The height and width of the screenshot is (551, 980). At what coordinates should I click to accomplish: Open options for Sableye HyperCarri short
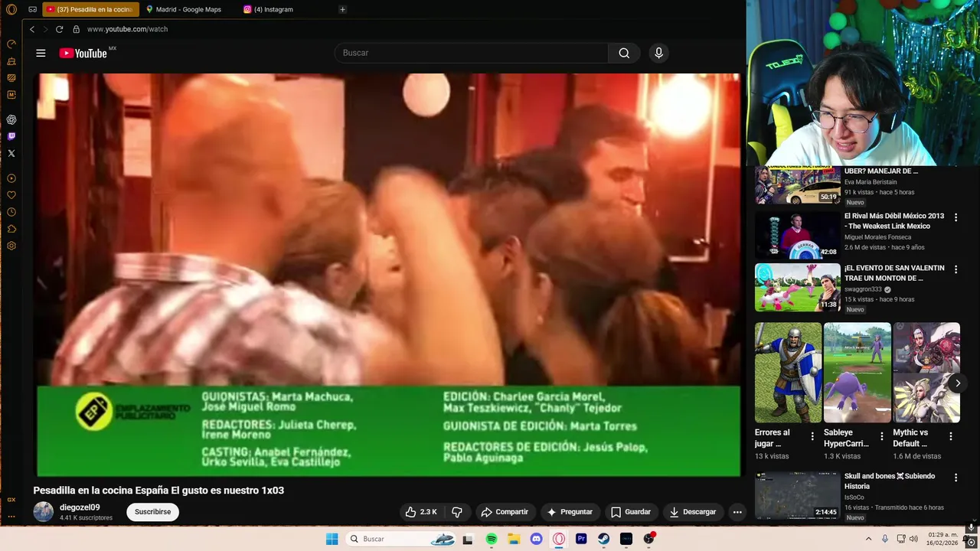pos(881,436)
